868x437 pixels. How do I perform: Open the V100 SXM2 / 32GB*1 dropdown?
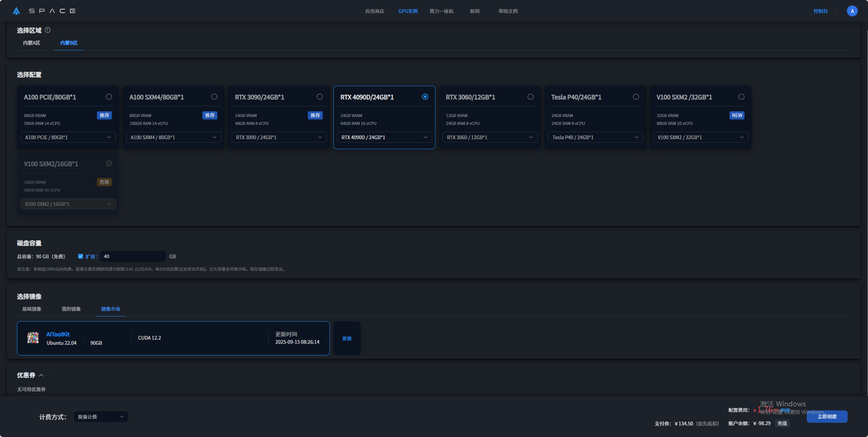[701, 137]
